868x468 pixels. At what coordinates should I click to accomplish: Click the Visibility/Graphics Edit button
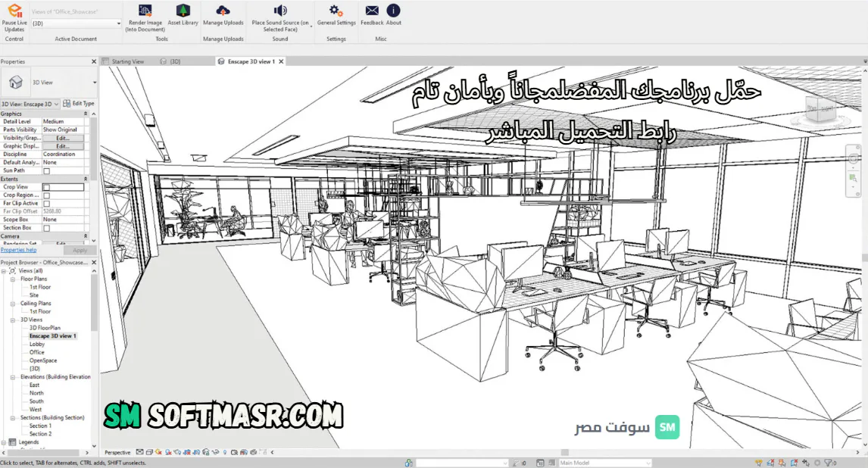point(63,139)
